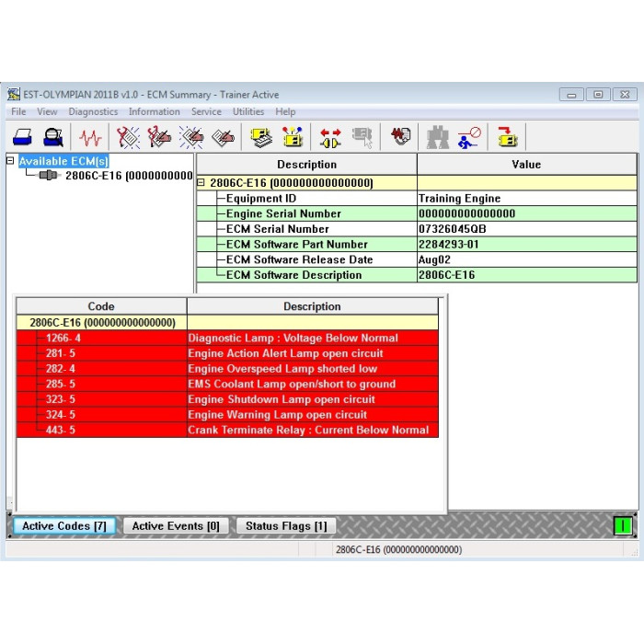Screen dimensions: 644x644
Task: Click Description header in codes table
Action: click(312, 306)
